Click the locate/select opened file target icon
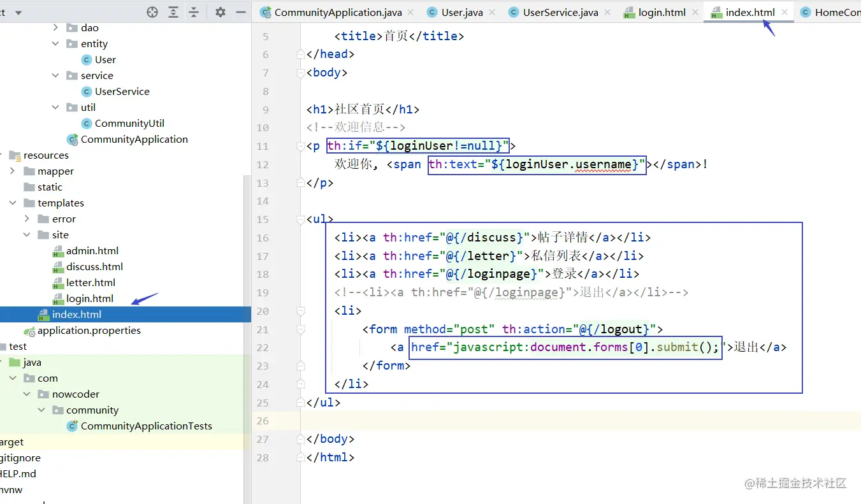The height and width of the screenshot is (504, 861). point(152,12)
